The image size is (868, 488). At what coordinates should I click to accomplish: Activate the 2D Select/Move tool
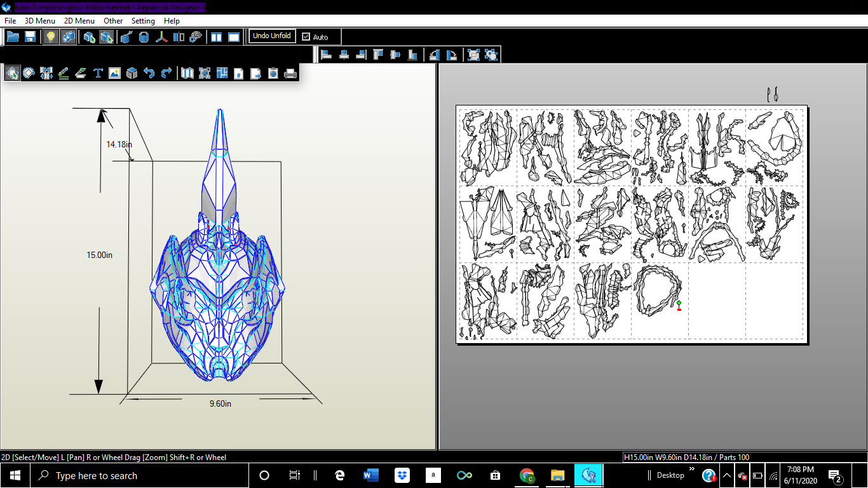tap(12, 73)
